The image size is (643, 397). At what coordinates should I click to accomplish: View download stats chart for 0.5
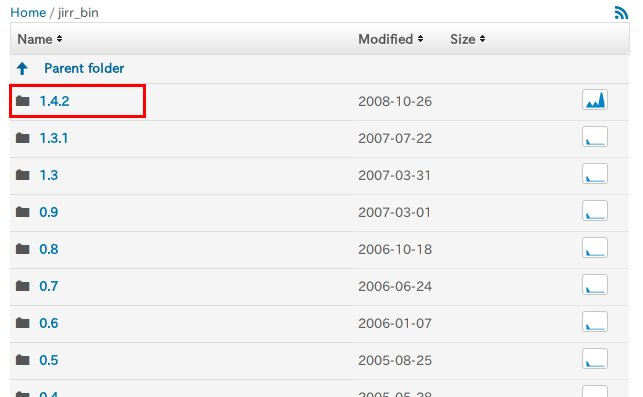click(595, 359)
